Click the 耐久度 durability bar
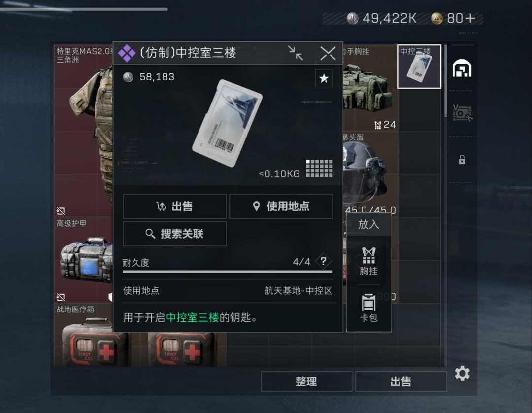Viewport: 532px width, 413px height. coord(227,272)
